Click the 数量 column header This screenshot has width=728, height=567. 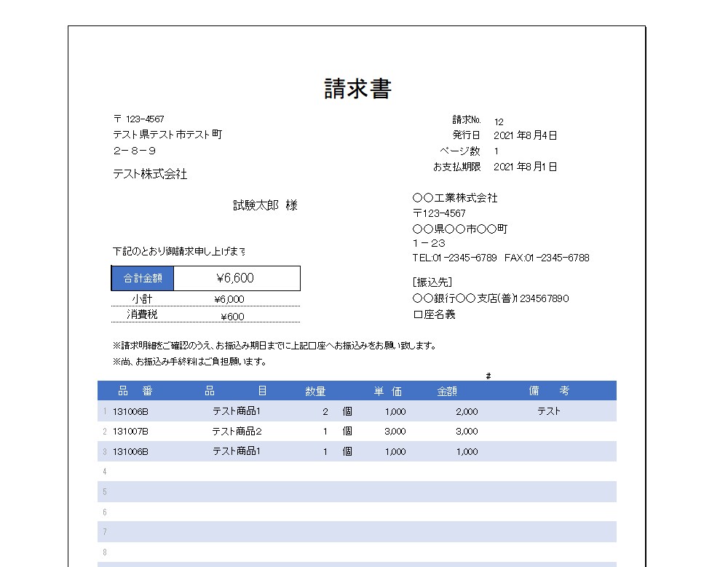(315, 392)
